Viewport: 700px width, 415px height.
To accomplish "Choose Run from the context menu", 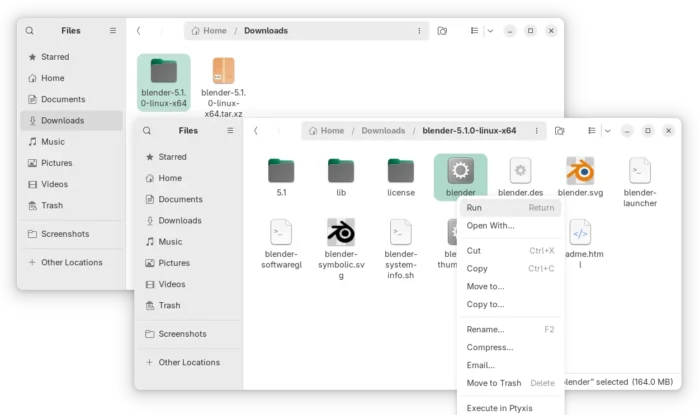I will pyautogui.click(x=474, y=208).
